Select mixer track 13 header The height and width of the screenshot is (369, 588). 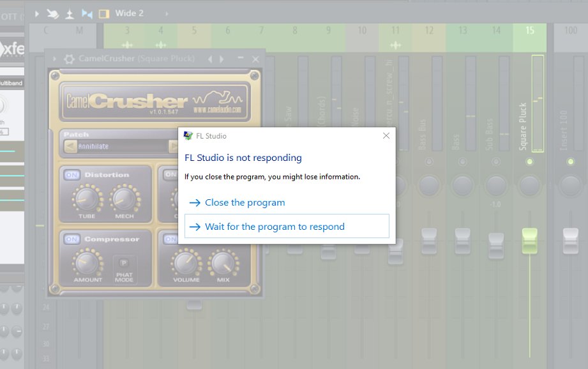click(x=463, y=38)
